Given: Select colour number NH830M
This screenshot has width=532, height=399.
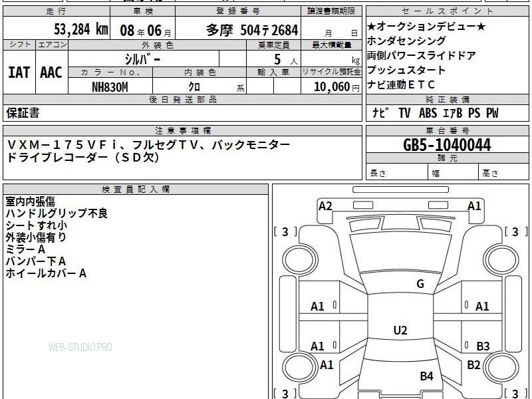Looking at the screenshot, I should [110, 87].
